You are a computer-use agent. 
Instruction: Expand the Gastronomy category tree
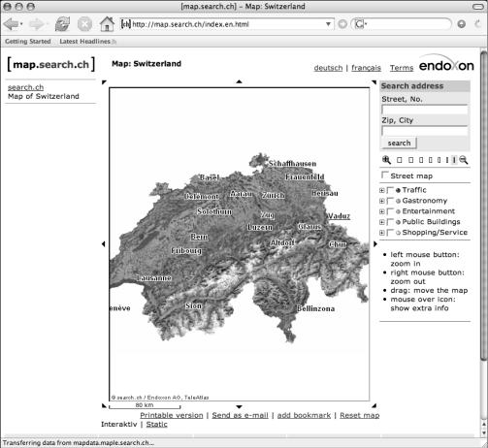pyautogui.click(x=382, y=201)
